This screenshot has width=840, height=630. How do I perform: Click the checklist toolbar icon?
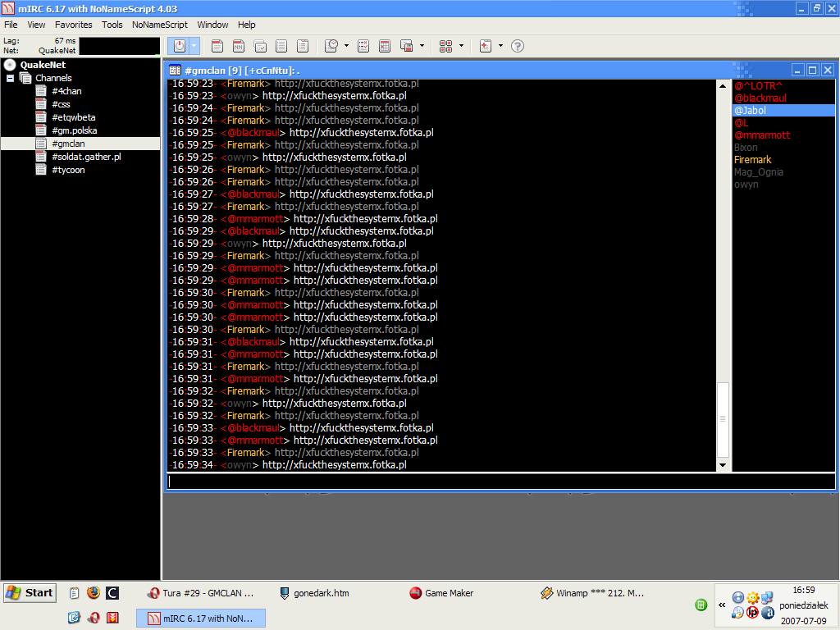[x=363, y=46]
